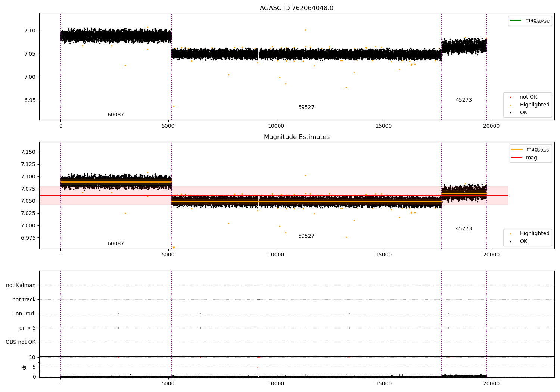The height and width of the screenshot is (392, 560).
Task: Click the 7.125 y-tick label
Action: click(x=28, y=164)
